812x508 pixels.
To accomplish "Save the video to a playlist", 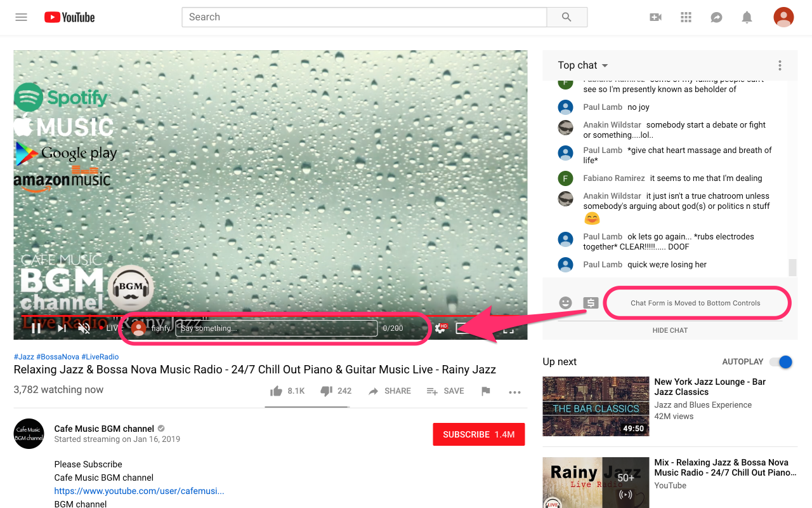I will (x=445, y=391).
